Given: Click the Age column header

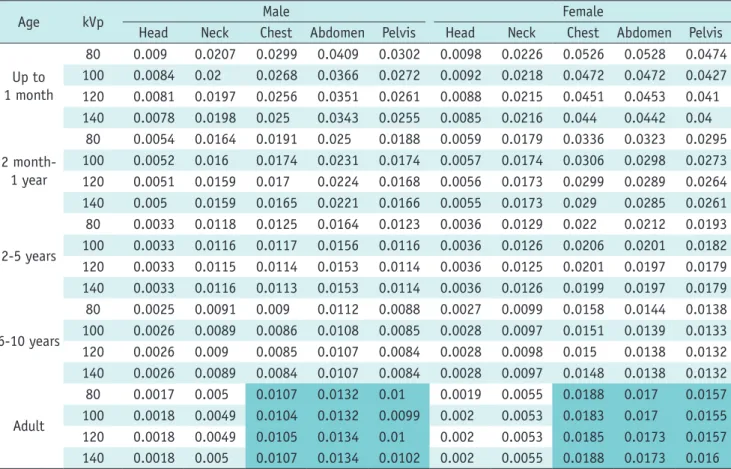Looking at the screenshot, I should [28, 22].
